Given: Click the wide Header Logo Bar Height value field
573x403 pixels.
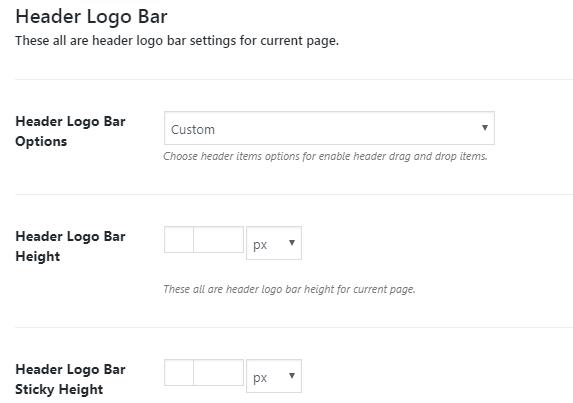Looking at the screenshot, I should point(218,239).
